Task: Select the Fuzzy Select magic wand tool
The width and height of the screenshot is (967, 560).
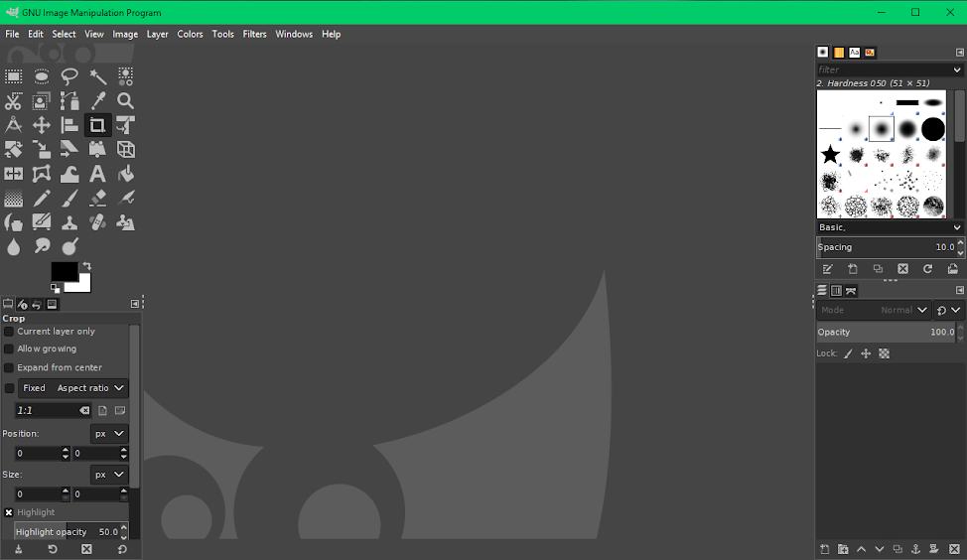Action: 97,76
